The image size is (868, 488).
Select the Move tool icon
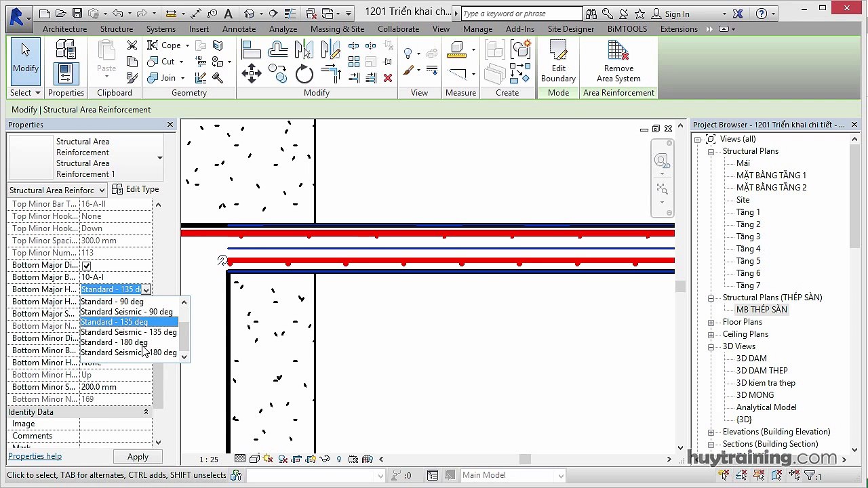pyautogui.click(x=251, y=74)
